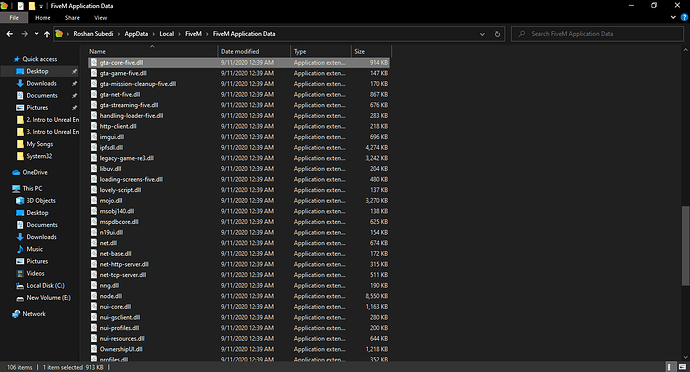Expand the address bar history dropdown
Viewport: 690px width, 372px height.
pos(482,34)
